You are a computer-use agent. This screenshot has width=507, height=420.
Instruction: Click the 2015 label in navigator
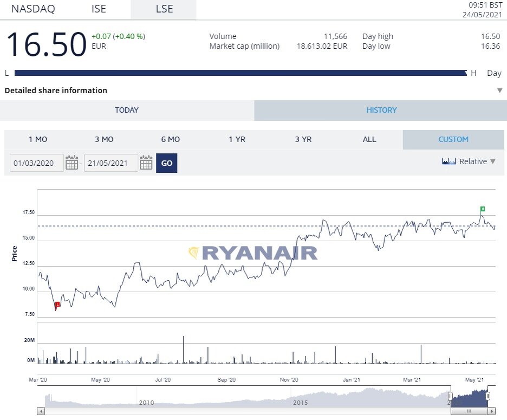click(301, 403)
